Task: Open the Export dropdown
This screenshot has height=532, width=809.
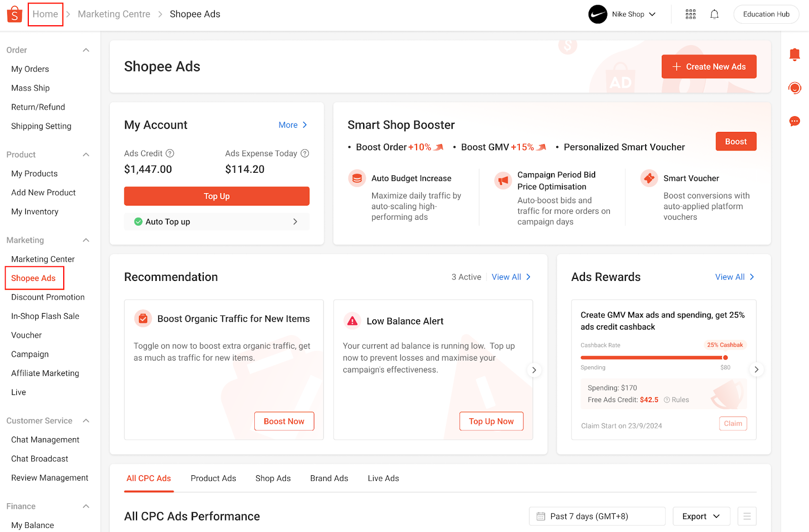Action: [701, 516]
